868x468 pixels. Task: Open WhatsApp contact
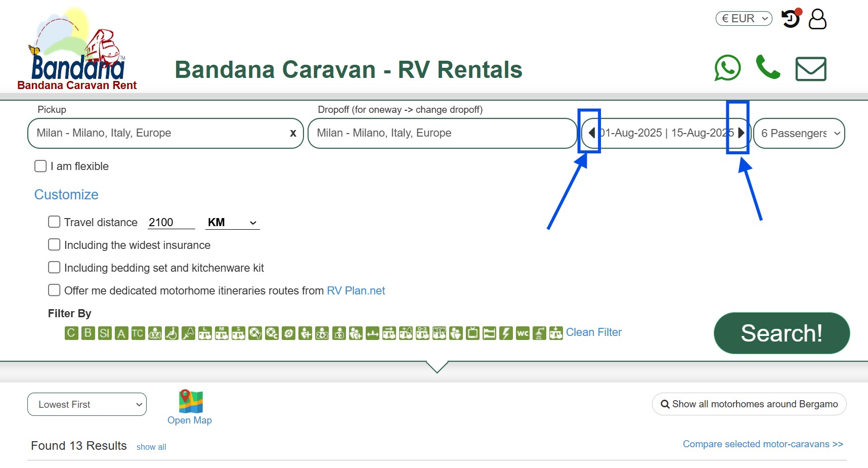(727, 68)
